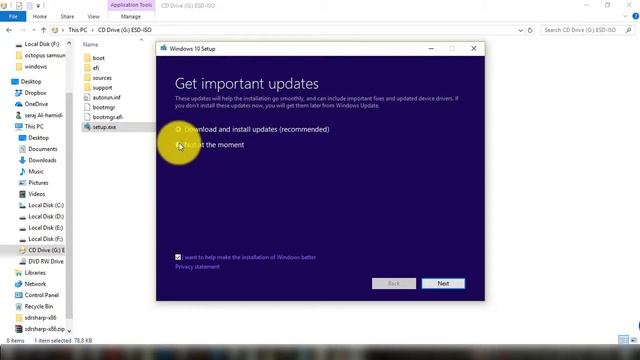
Task: Open the Privacy statement link
Action: point(198,267)
